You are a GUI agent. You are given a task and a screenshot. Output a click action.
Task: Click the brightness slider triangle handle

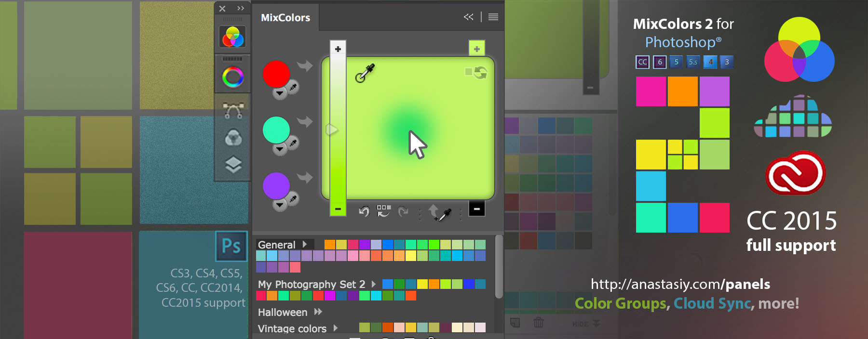pos(331,130)
